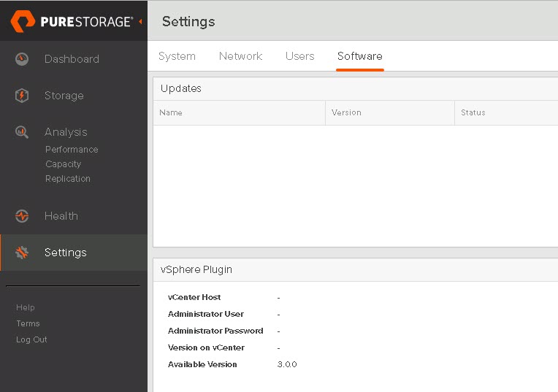Select the Software tab

coord(360,56)
